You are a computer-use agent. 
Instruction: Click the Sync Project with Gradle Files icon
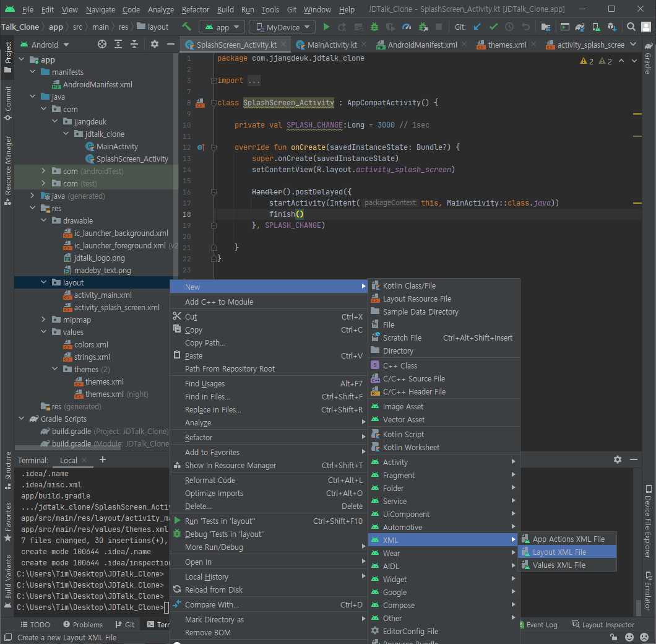580,27
